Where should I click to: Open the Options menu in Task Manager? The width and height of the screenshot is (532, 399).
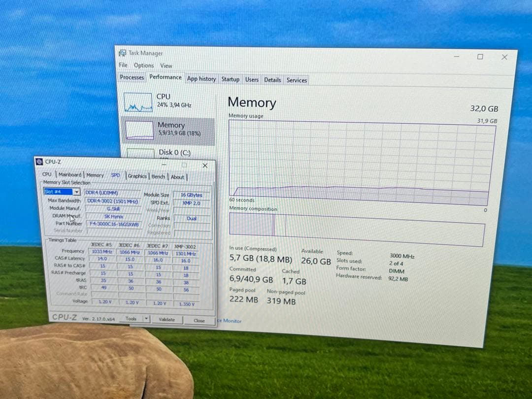click(143, 66)
